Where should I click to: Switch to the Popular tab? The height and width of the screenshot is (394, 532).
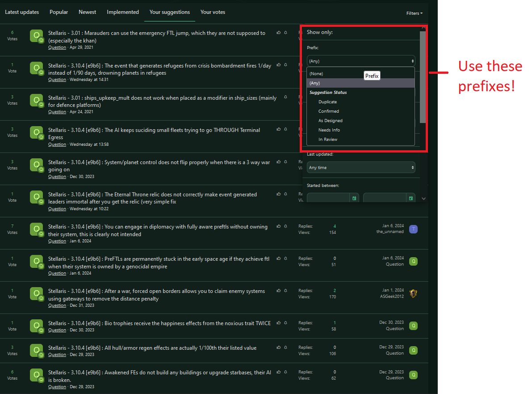click(59, 12)
